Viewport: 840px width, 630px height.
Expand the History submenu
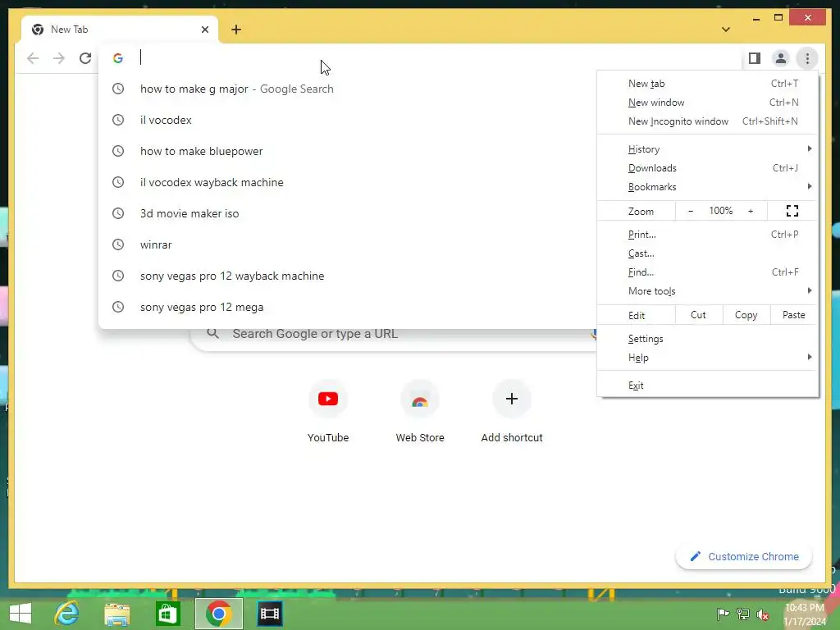click(708, 149)
